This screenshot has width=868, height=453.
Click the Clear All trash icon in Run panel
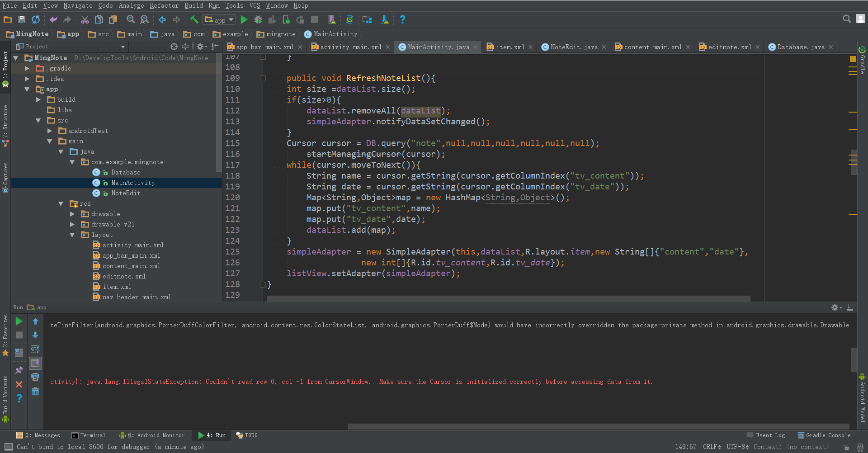click(35, 392)
